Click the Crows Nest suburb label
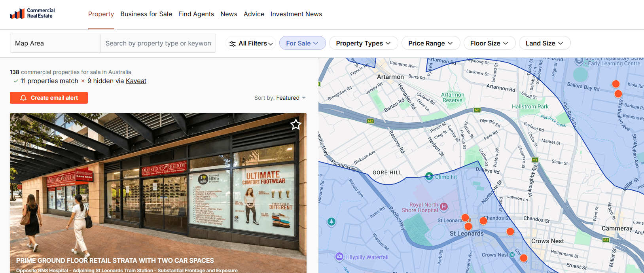 [x=547, y=241]
